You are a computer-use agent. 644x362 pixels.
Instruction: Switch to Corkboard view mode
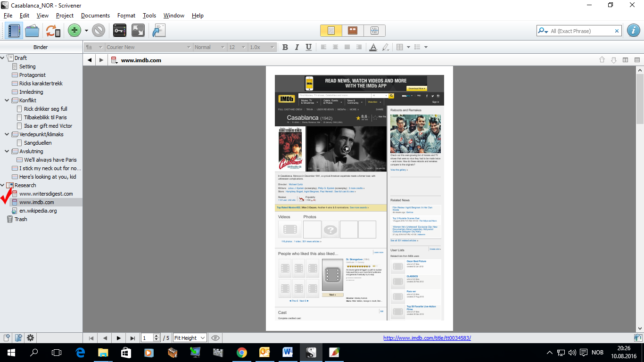point(353,30)
